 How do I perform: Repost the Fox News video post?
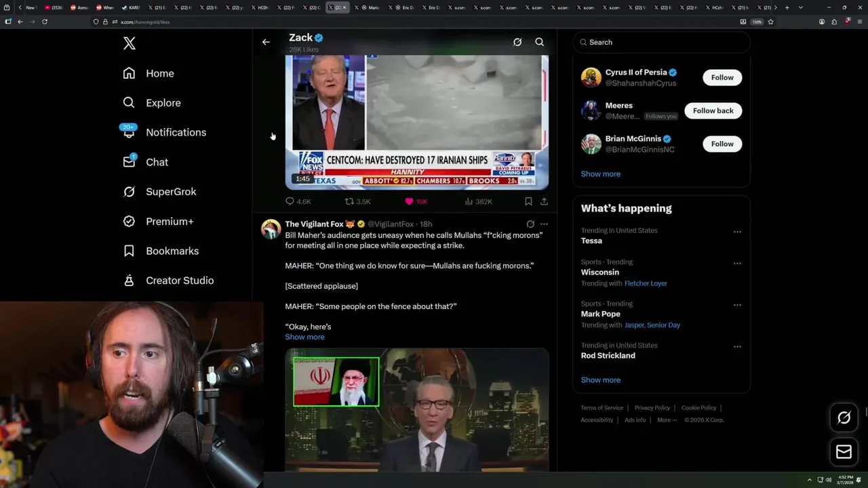357,201
